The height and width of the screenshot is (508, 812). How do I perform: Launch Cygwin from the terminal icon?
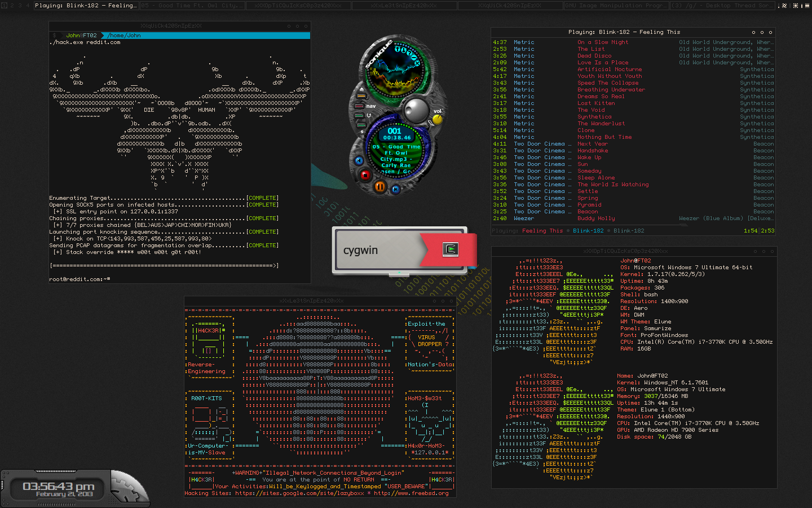click(450, 249)
